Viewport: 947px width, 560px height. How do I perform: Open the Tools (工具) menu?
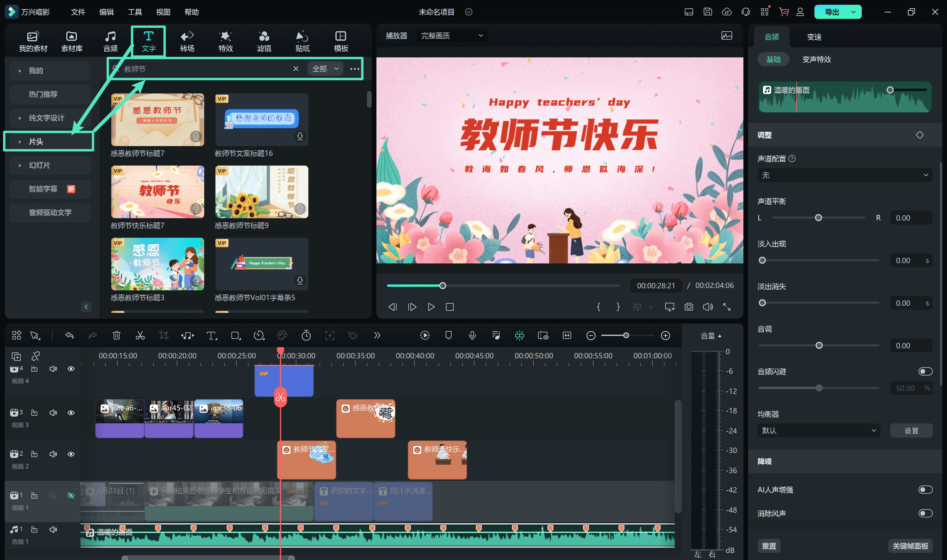[x=134, y=12]
